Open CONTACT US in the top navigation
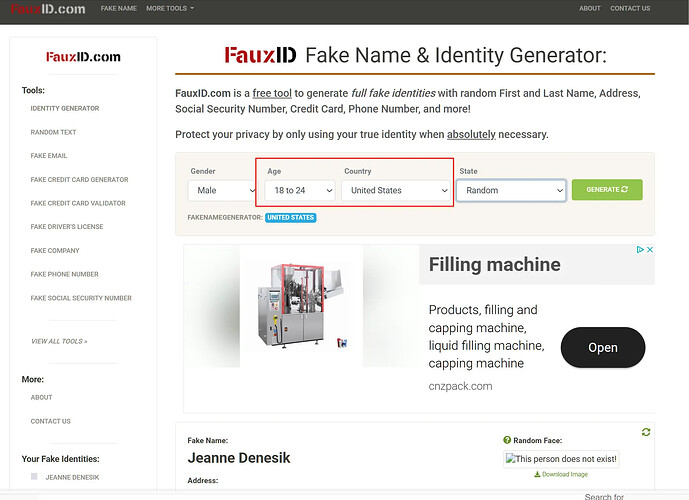 [x=630, y=8]
